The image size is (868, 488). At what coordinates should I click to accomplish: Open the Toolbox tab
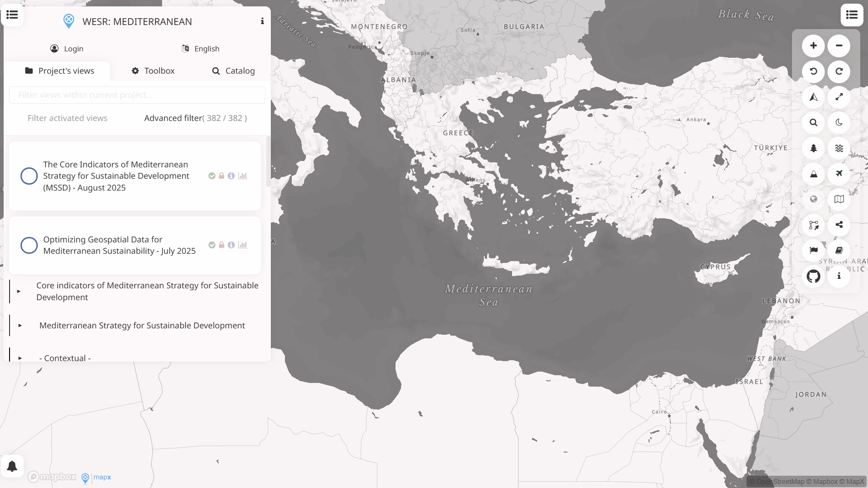click(x=152, y=70)
